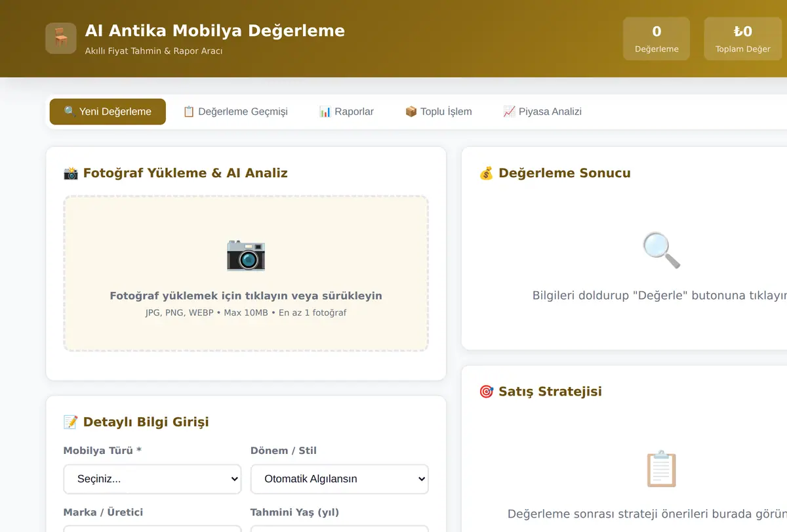Open the Piyasa Analizi tab
787x532 pixels.
pos(542,112)
